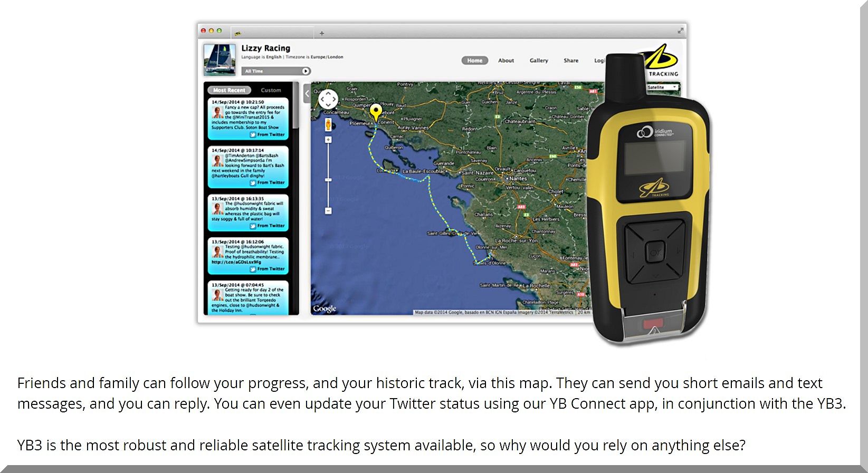
Task: Click the map zoom out minus button
Action: (x=328, y=211)
